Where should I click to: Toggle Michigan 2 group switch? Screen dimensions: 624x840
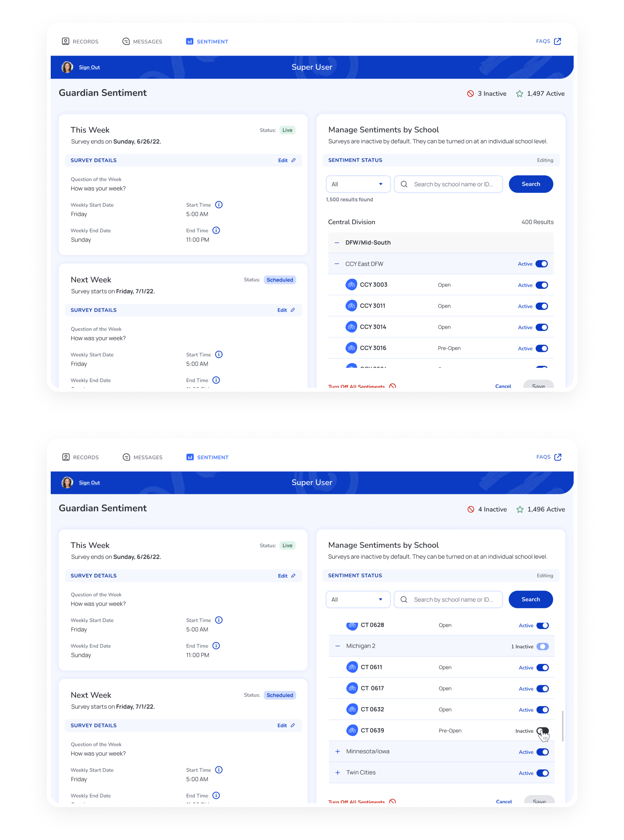543,646
